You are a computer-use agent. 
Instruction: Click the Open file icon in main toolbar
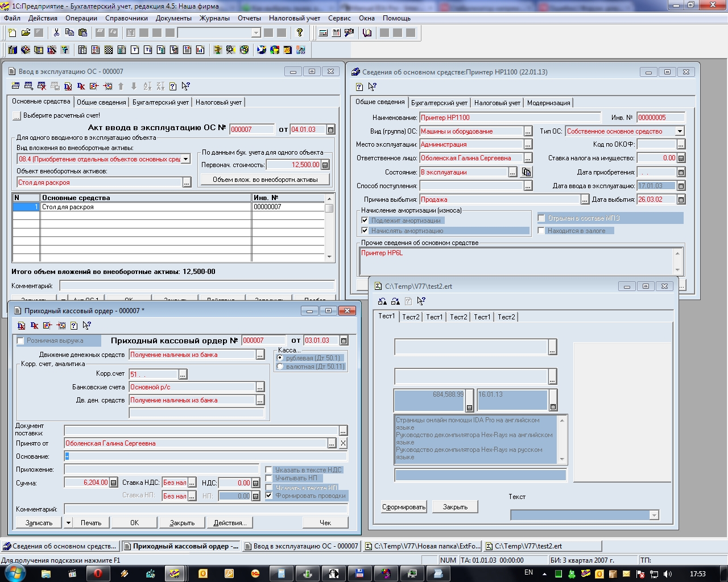26,32
